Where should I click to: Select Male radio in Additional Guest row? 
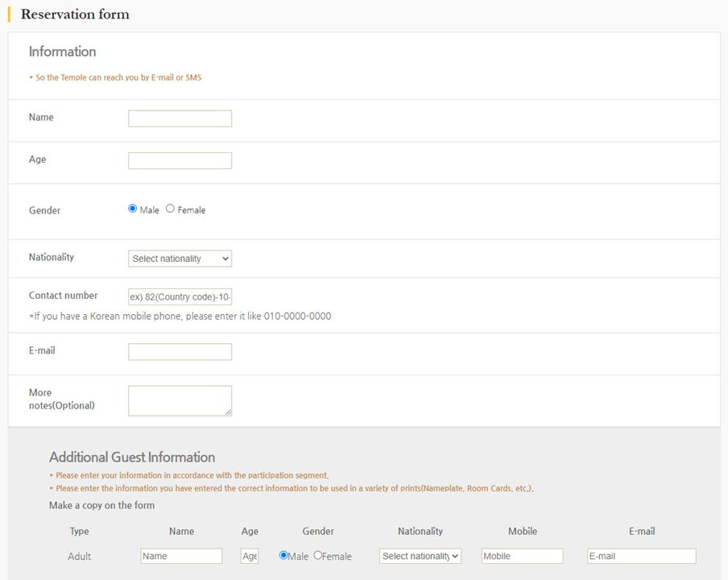pyautogui.click(x=283, y=555)
